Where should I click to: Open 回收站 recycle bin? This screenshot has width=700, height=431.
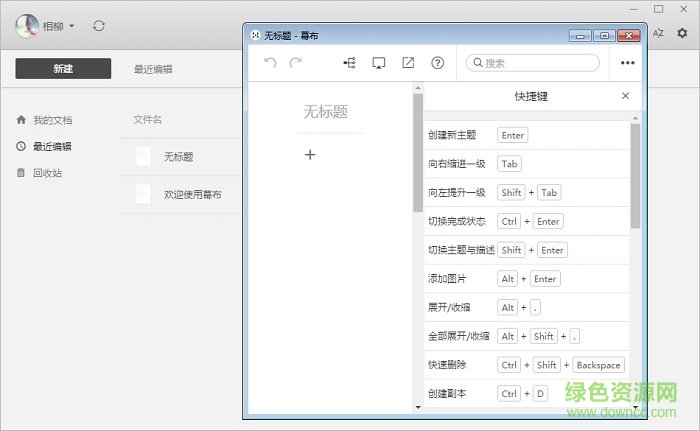coord(46,172)
